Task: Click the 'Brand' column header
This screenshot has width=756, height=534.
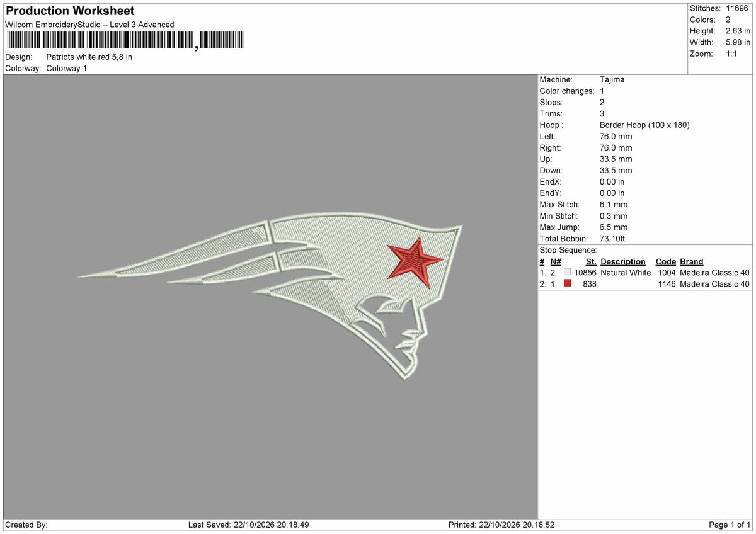Action: coord(692,261)
